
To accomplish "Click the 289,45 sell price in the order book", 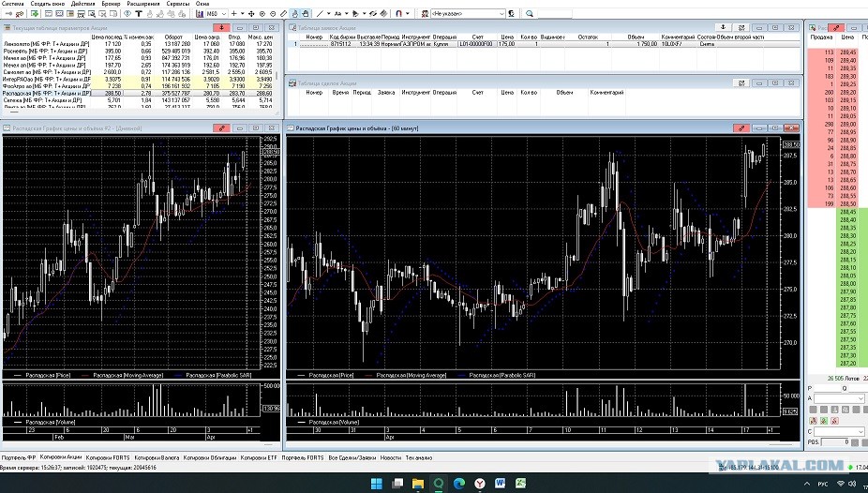I will [x=847, y=52].
